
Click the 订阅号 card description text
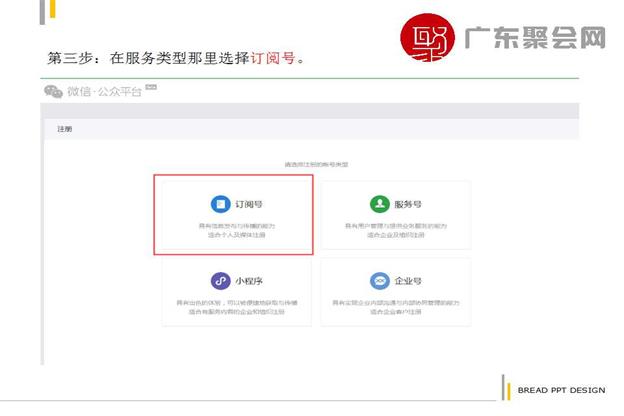click(x=236, y=231)
